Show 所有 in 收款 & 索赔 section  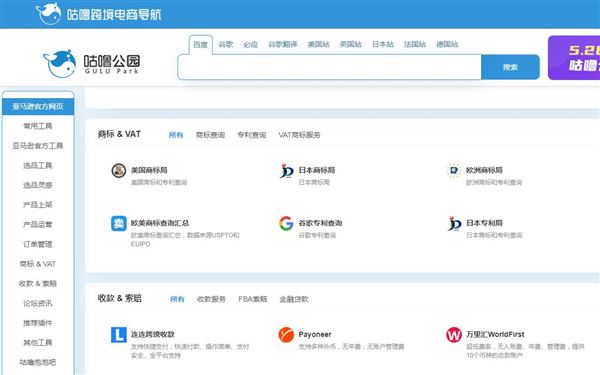point(177,299)
